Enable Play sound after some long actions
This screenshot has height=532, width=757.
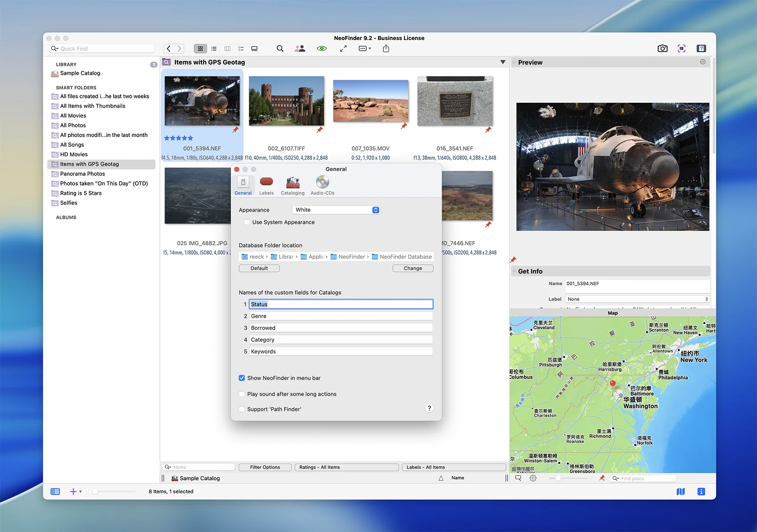click(x=242, y=394)
